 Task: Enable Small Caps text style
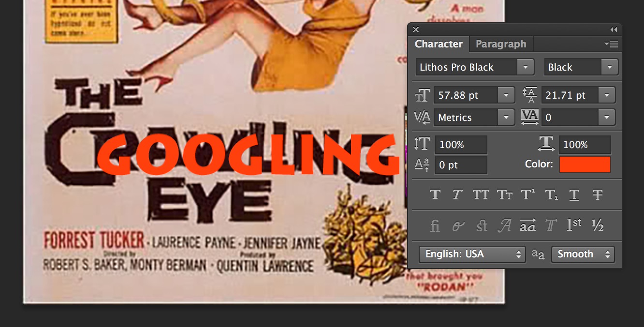[x=504, y=194]
